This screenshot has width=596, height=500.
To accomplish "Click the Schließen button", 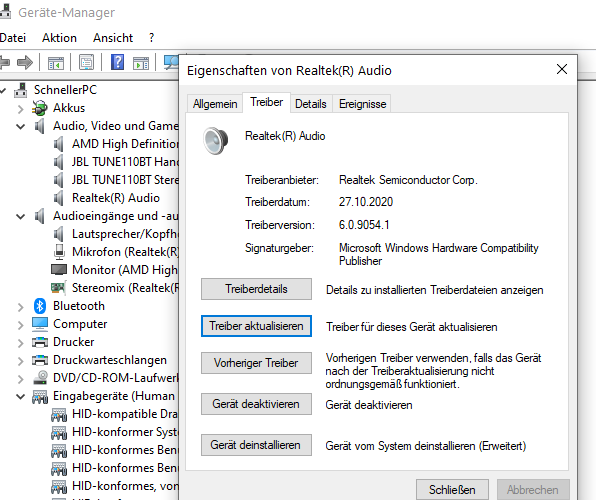I will tap(452, 489).
